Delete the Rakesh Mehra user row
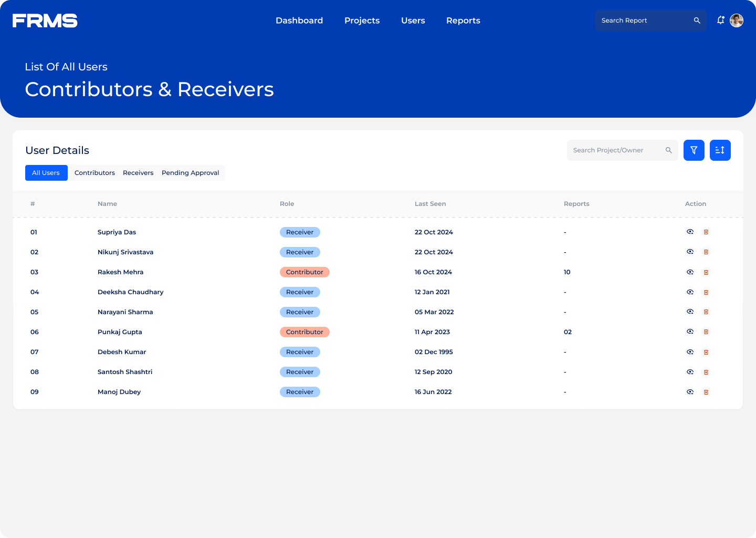This screenshot has width=756, height=538. 706,272
